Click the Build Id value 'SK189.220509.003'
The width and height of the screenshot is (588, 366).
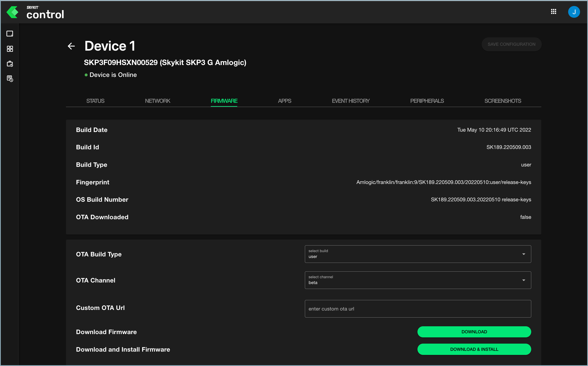pyautogui.click(x=509, y=147)
